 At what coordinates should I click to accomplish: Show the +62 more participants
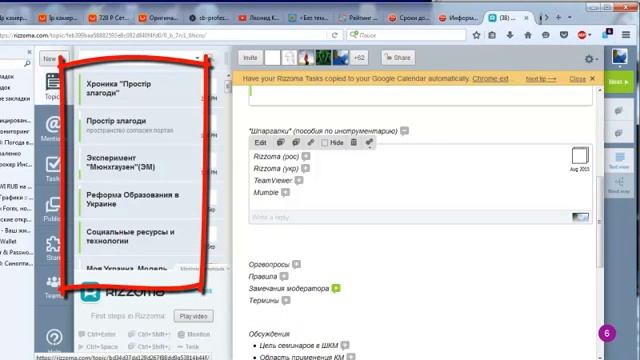point(359,58)
